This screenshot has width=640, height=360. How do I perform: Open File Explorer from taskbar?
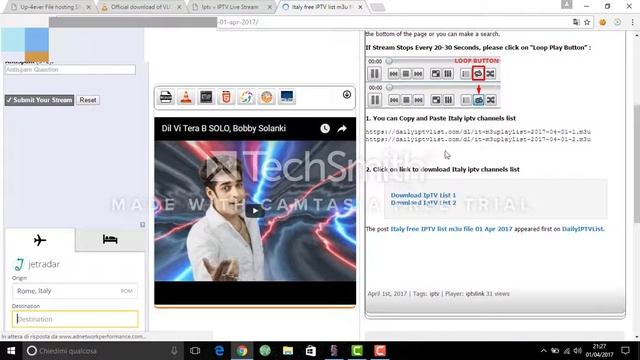(288, 351)
